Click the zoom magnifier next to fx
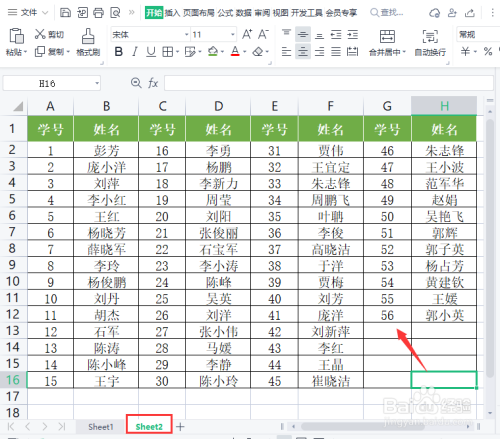 [x=136, y=83]
